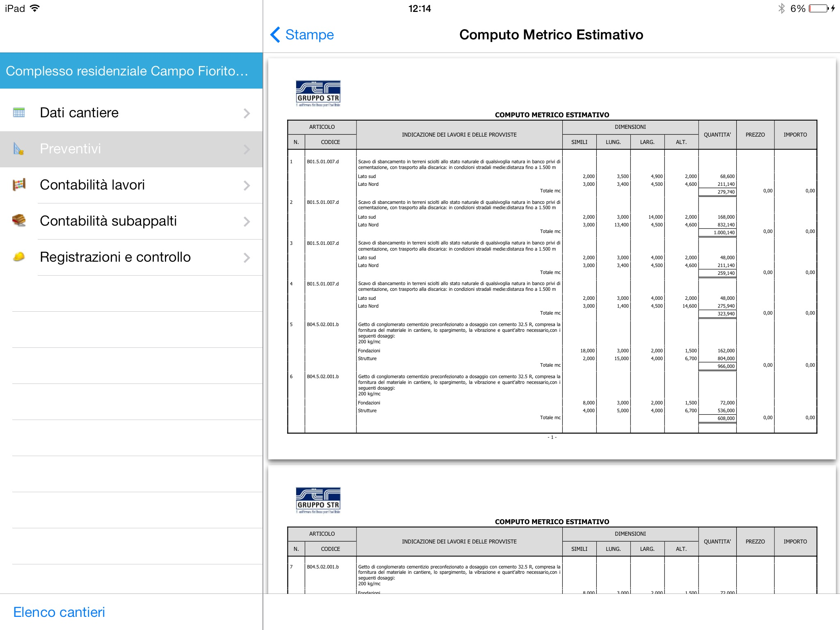Tap the iPad carrier label

coord(15,9)
